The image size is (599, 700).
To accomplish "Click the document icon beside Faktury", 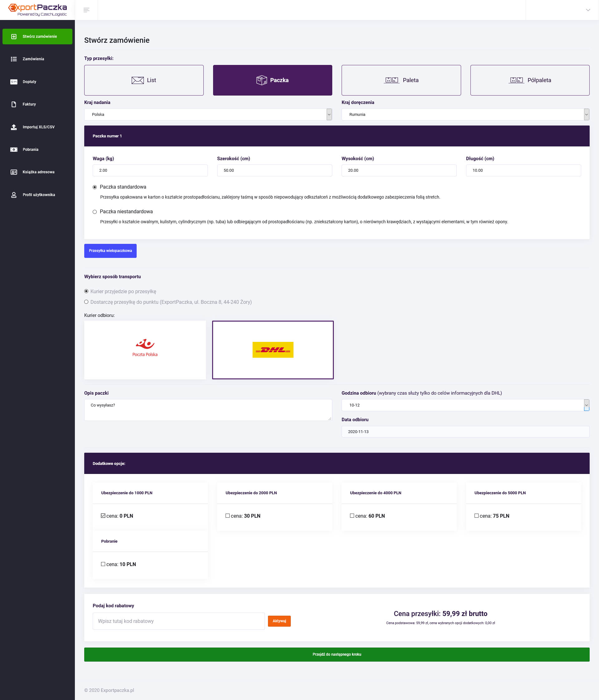I will click(14, 104).
